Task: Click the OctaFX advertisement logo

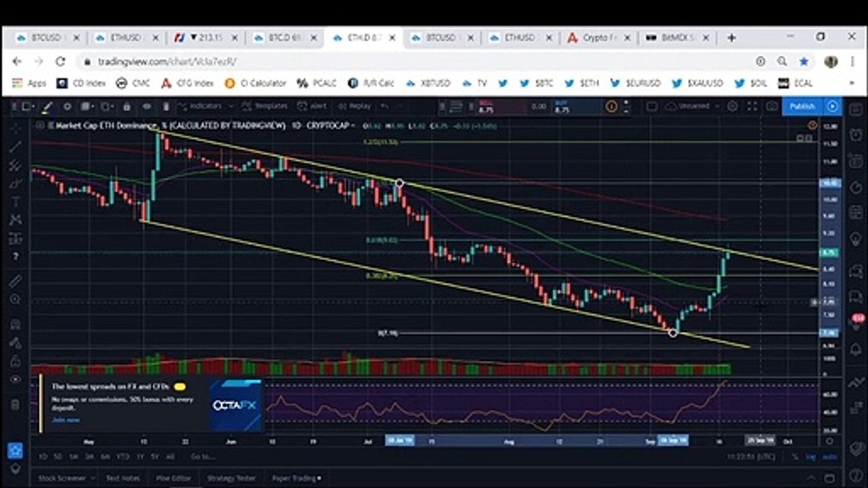Action: [235, 405]
